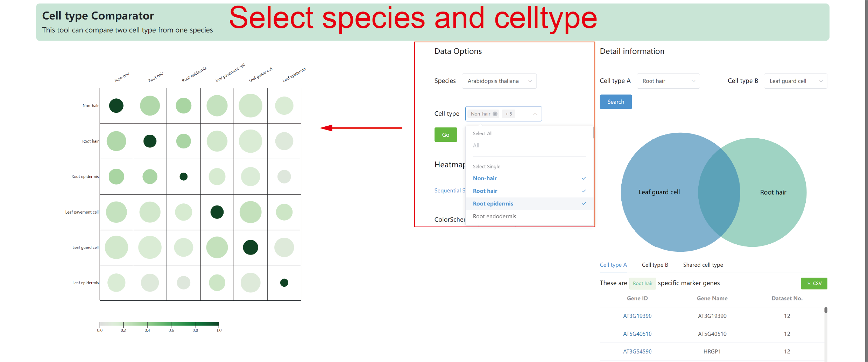Click the Select All option labeled All
868x362 pixels.
click(x=476, y=145)
